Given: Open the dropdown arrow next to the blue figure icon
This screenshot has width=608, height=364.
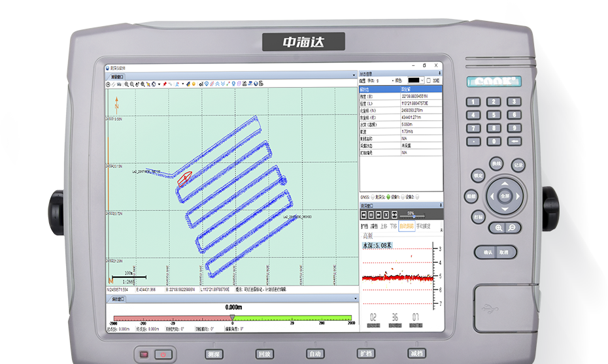Looking at the screenshot, I should tap(182, 84).
